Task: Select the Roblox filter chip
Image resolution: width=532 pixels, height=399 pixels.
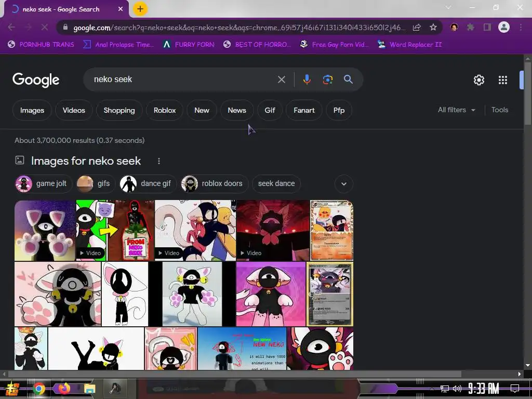Action: point(165,110)
